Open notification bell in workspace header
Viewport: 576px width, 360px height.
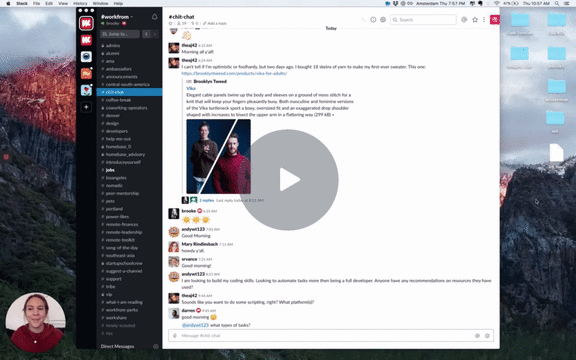tap(154, 17)
